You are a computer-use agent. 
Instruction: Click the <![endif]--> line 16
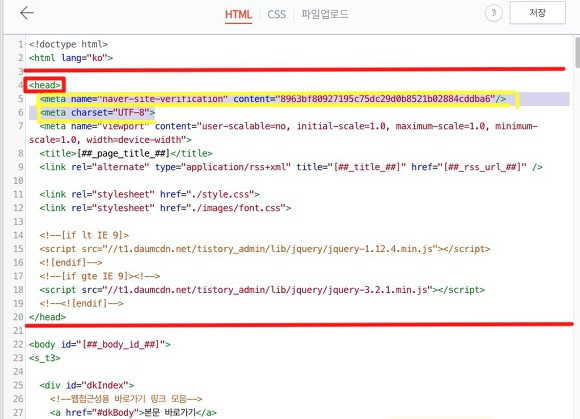point(71,263)
